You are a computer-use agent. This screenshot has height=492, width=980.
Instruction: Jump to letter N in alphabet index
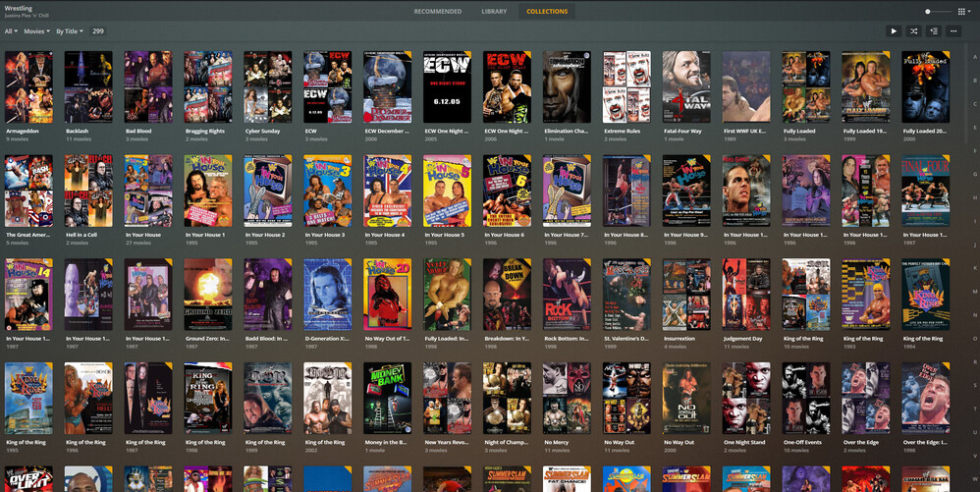(x=974, y=314)
